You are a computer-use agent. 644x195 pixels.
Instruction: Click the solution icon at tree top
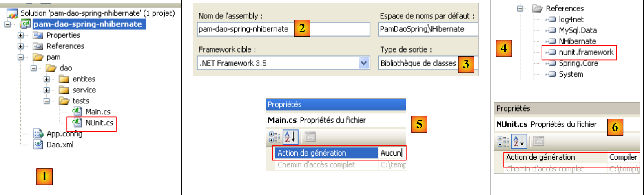pyautogui.click(x=12, y=13)
